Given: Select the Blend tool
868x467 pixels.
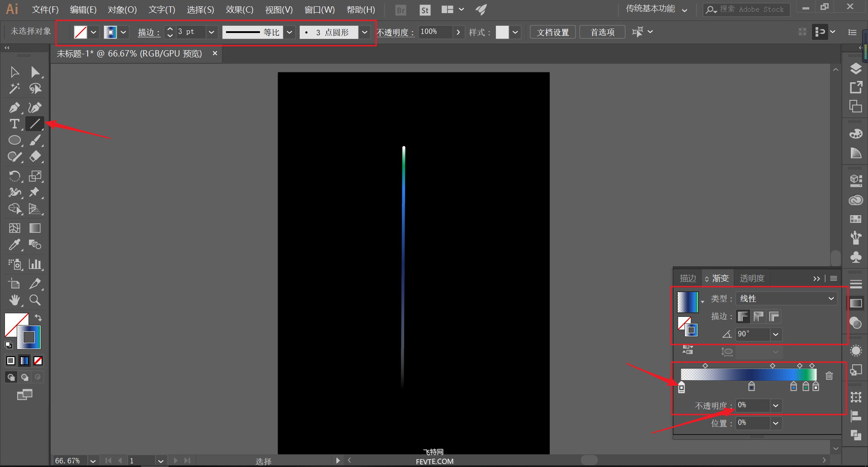Looking at the screenshot, I should [x=35, y=245].
